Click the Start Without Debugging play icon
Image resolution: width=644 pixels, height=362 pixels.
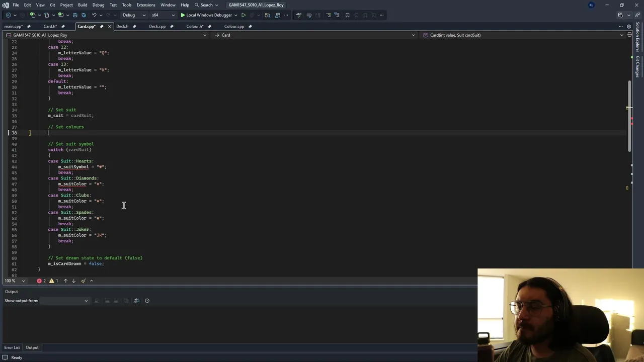pyautogui.click(x=244, y=15)
